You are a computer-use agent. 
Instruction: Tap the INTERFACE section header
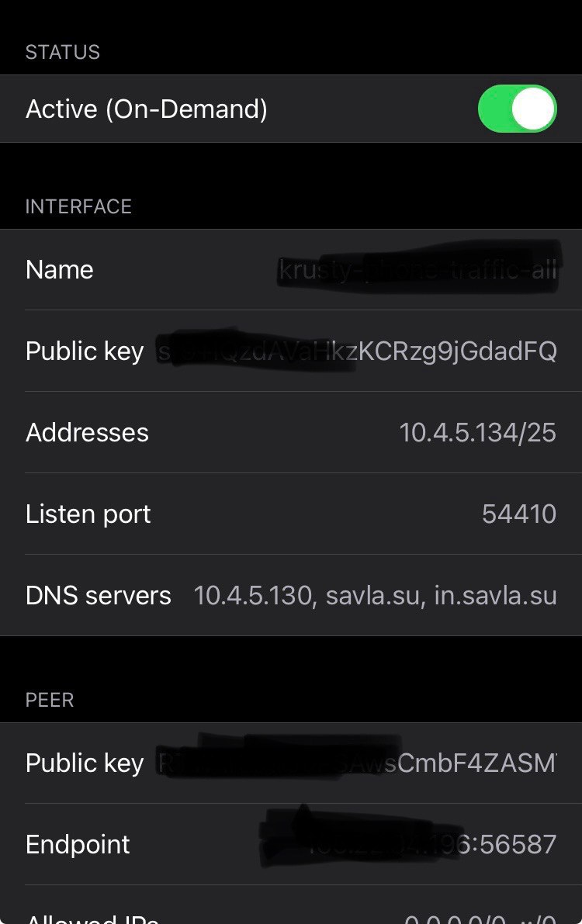click(x=78, y=207)
